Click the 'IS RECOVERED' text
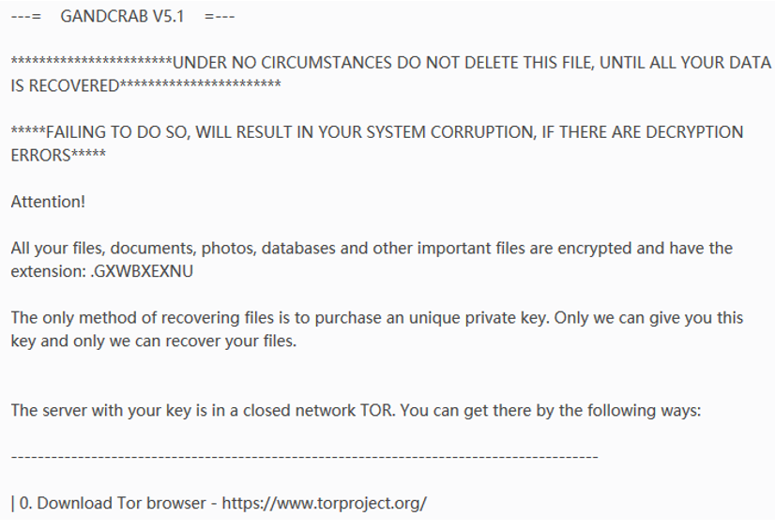Image resolution: width=775 pixels, height=532 pixels. (x=65, y=86)
